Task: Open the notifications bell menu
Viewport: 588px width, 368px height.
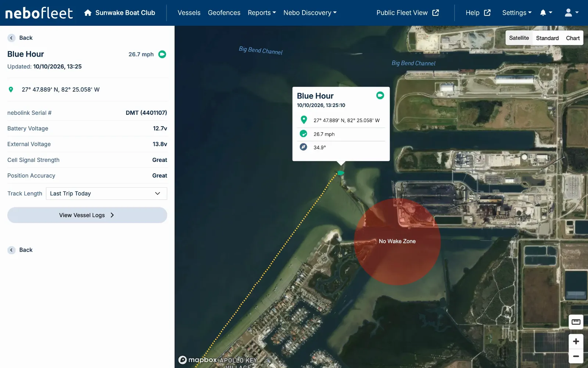Action: click(546, 13)
